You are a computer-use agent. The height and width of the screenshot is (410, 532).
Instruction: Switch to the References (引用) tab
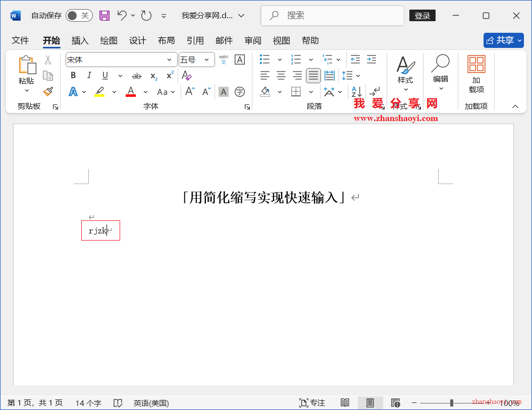coord(195,40)
